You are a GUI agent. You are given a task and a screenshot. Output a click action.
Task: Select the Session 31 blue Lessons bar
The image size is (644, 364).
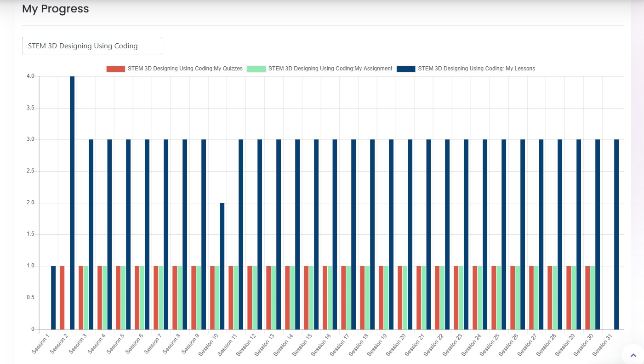(616, 234)
